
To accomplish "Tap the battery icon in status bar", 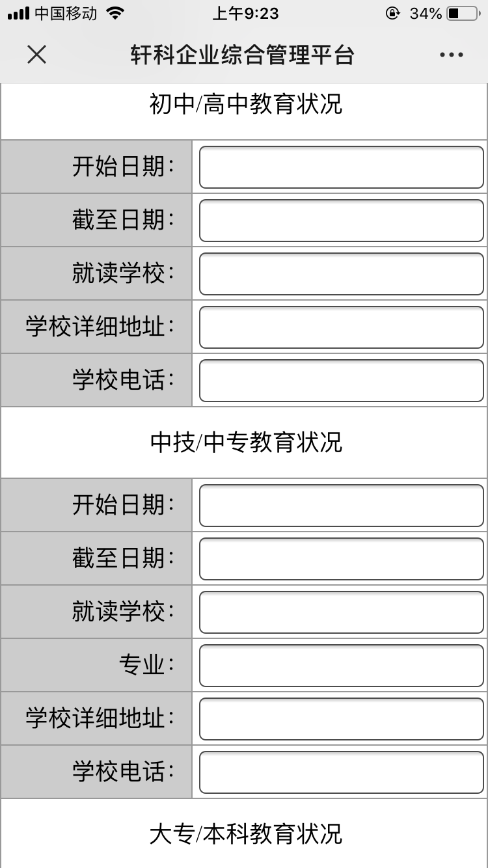I will 462,13.
